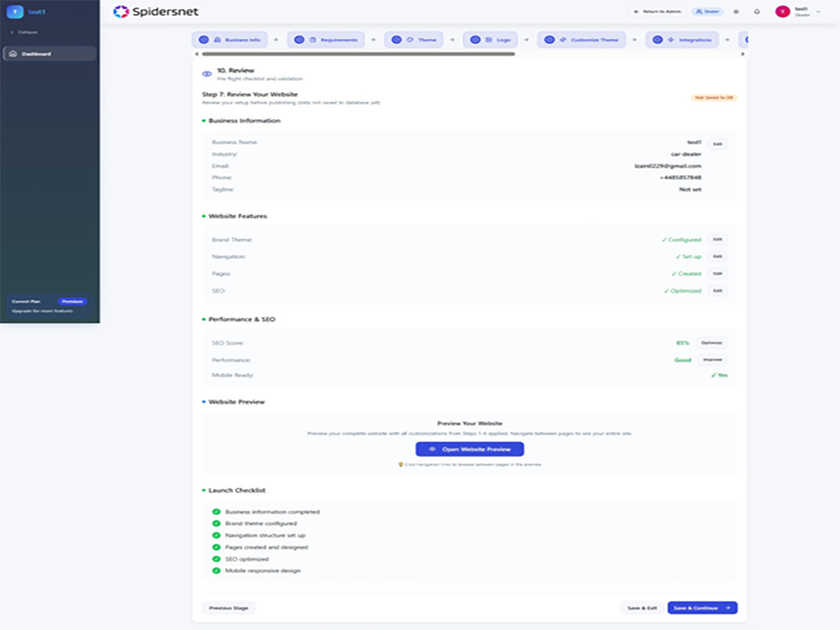This screenshot has height=630, width=840.
Task: Click the Dealer role badge
Action: click(707, 11)
